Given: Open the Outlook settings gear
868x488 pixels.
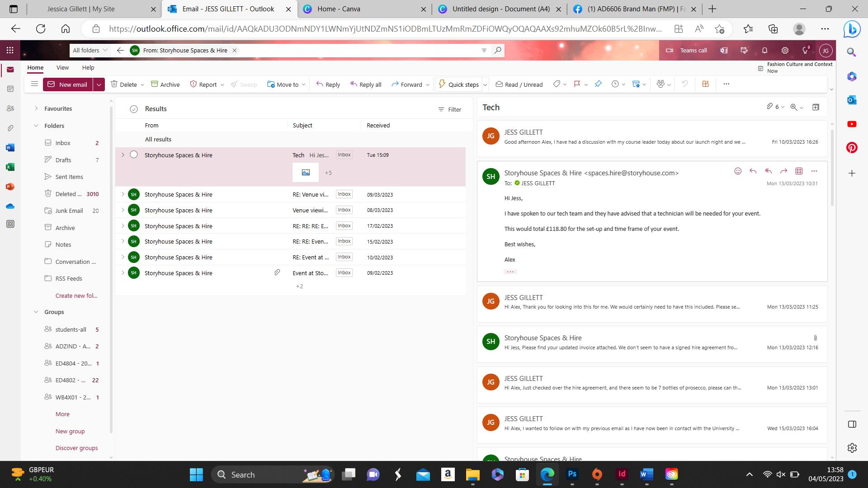Looking at the screenshot, I should [785, 51].
